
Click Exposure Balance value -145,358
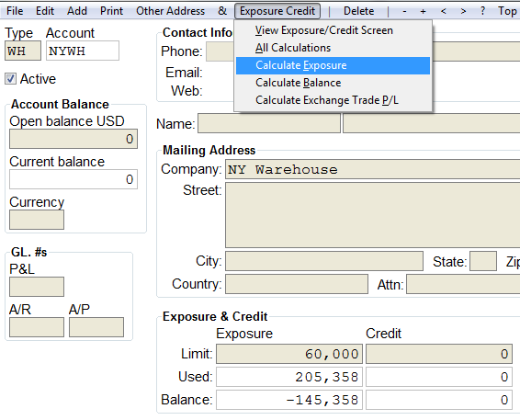tap(289, 400)
